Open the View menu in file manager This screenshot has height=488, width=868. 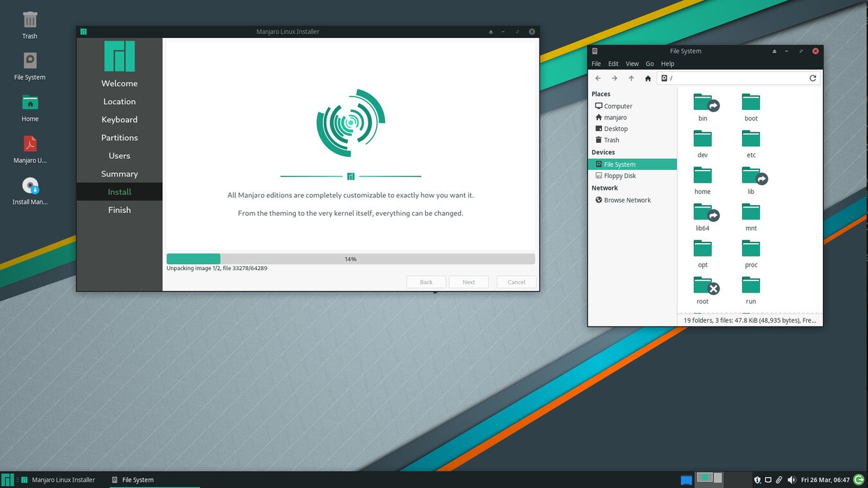click(632, 64)
